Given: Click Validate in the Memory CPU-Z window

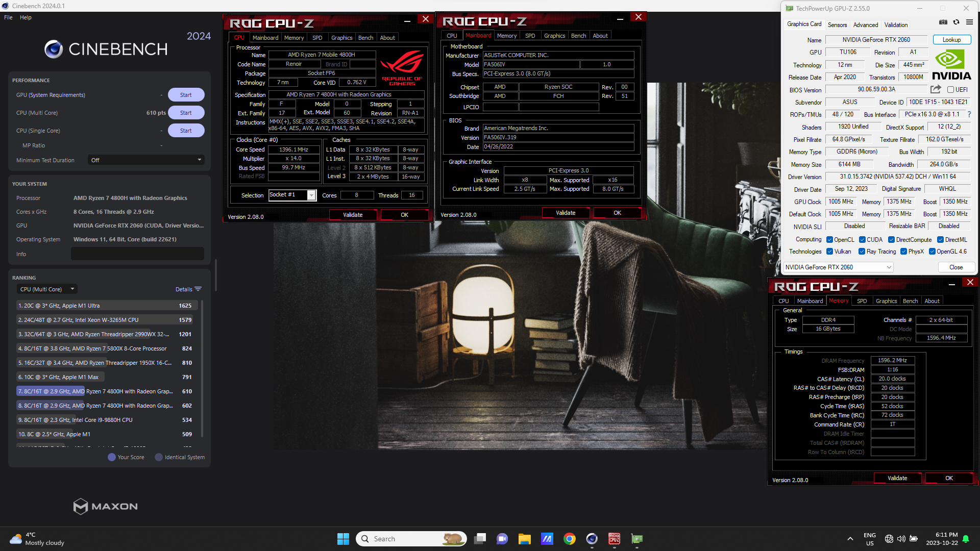Looking at the screenshot, I should pyautogui.click(x=897, y=478).
